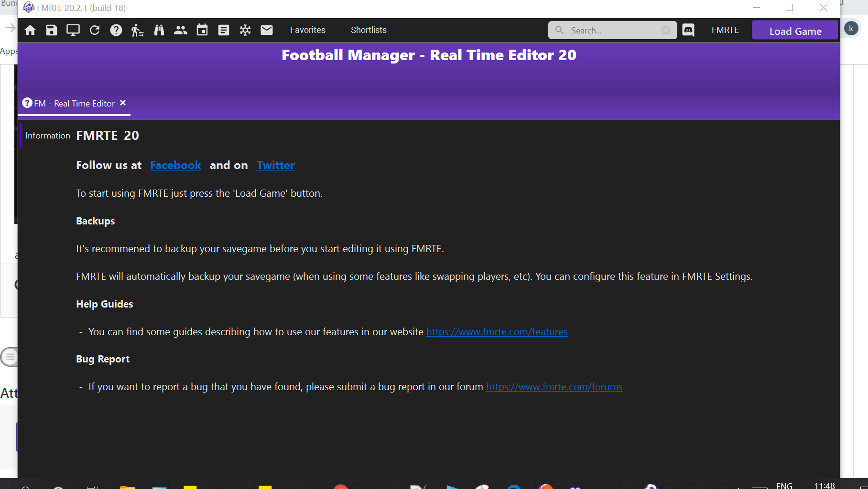Open the Discord icon
The height and width of the screenshot is (489, 868).
(x=688, y=30)
